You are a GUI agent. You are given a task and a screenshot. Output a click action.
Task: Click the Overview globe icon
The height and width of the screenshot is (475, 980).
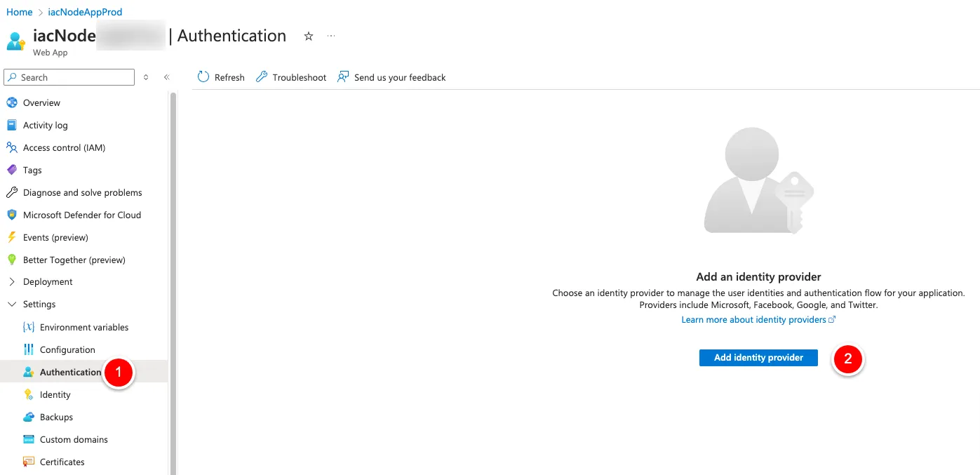pyautogui.click(x=11, y=102)
